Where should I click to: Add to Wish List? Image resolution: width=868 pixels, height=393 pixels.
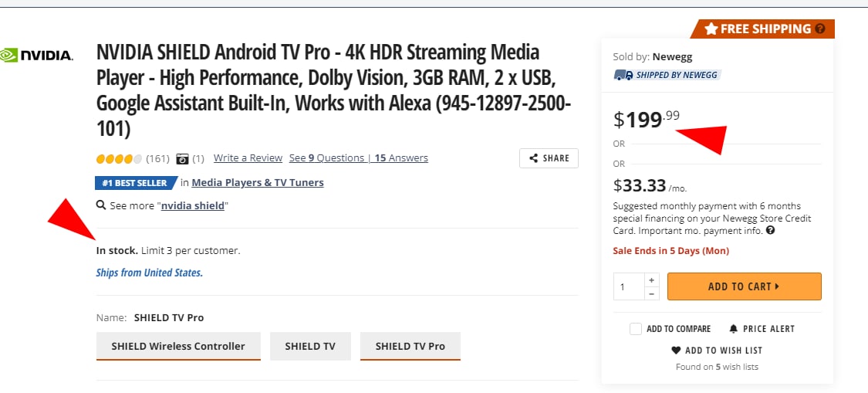tap(717, 351)
